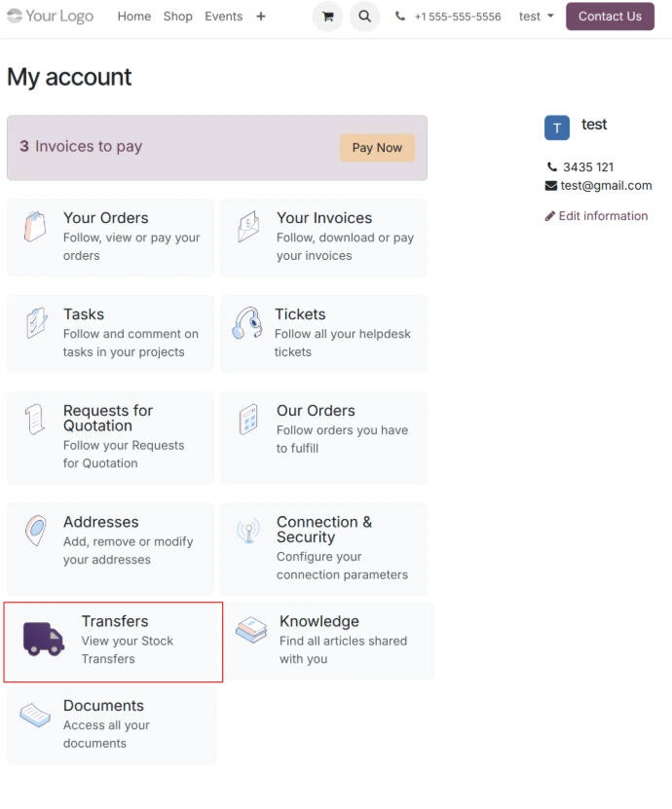Click the Contact Us button

pos(610,17)
